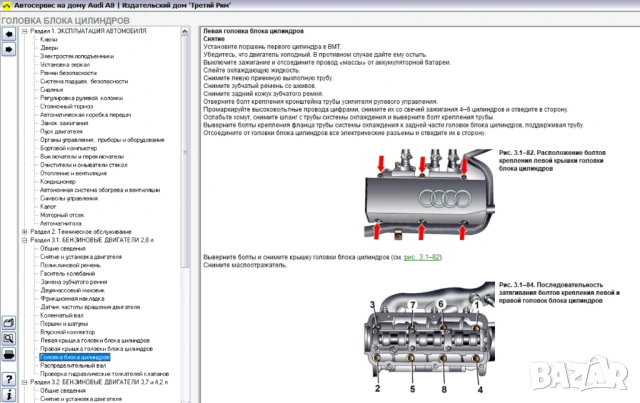Select Общие сведения under Раздел 3.2
The image size is (640, 403).
pos(63,390)
